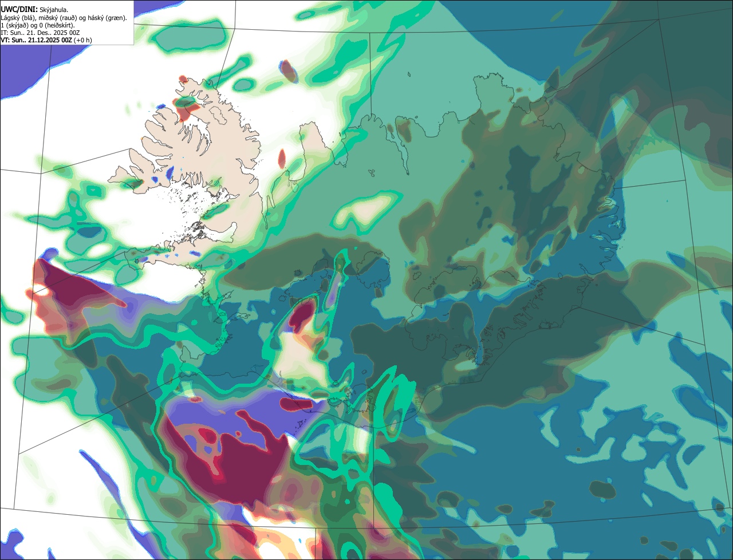Click the 'UWC/DINI: Skýjahula.' title line
The image size is (733, 560).
point(35,9)
